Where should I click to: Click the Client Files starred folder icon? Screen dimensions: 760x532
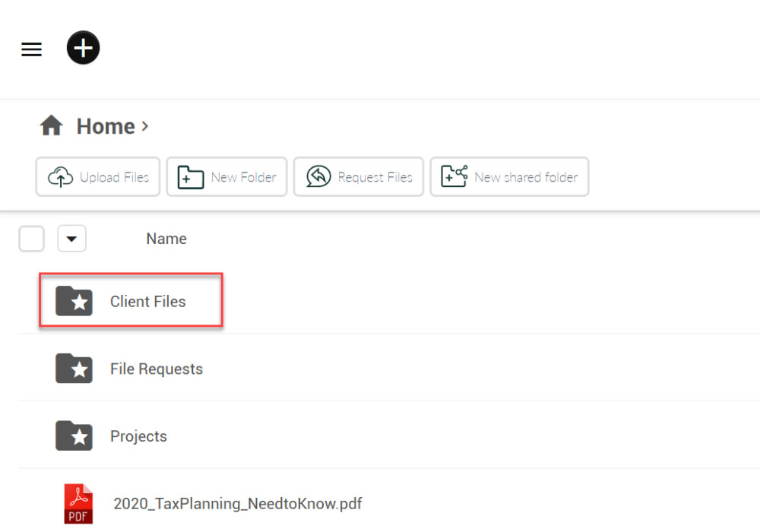click(74, 302)
